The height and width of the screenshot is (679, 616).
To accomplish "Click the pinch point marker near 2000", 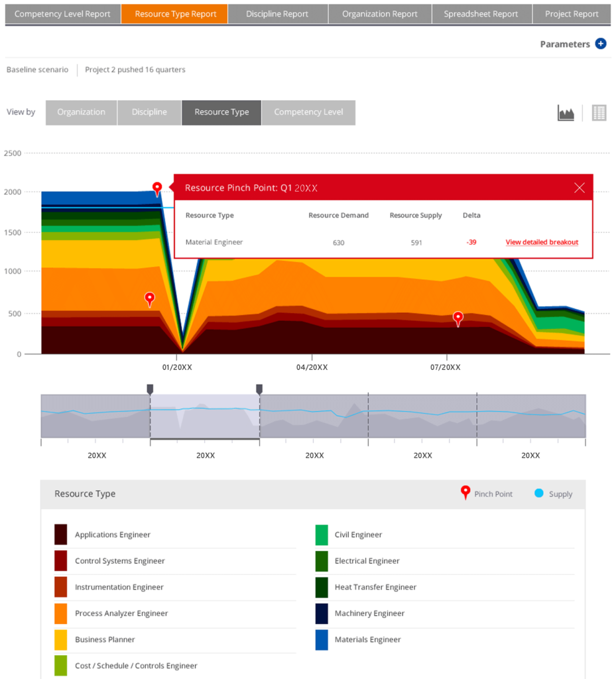I will (157, 189).
